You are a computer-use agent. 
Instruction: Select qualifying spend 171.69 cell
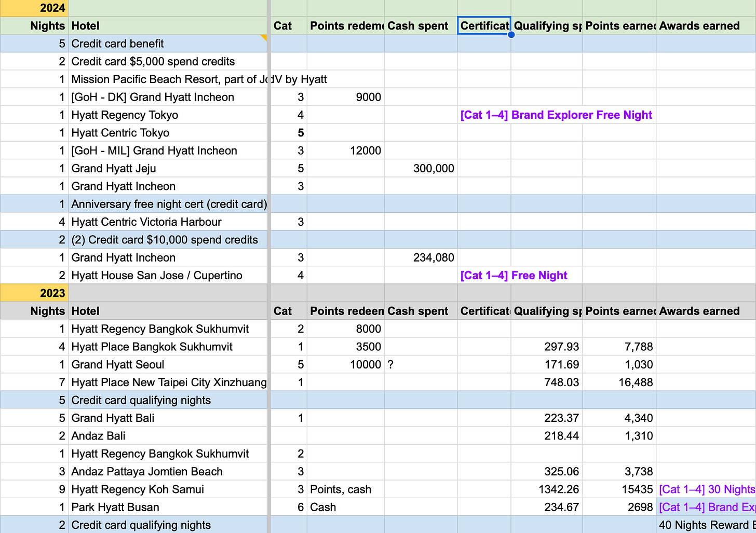[x=547, y=364]
